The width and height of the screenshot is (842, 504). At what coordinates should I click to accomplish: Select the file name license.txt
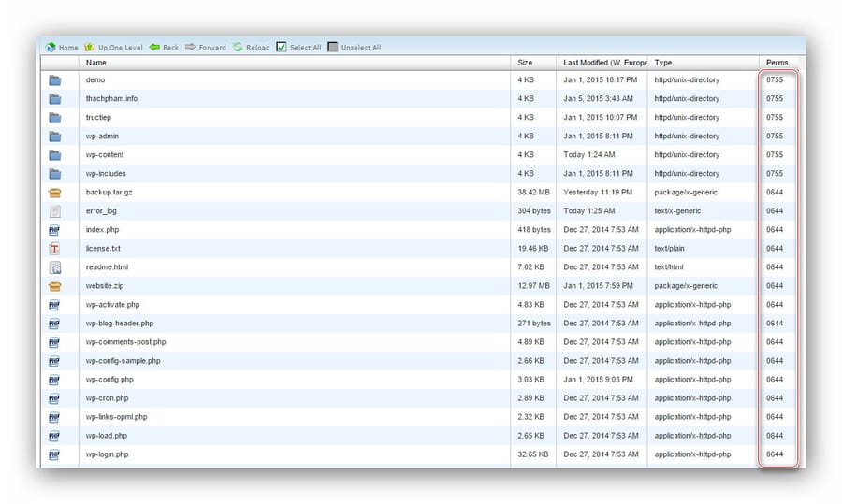click(103, 249)
